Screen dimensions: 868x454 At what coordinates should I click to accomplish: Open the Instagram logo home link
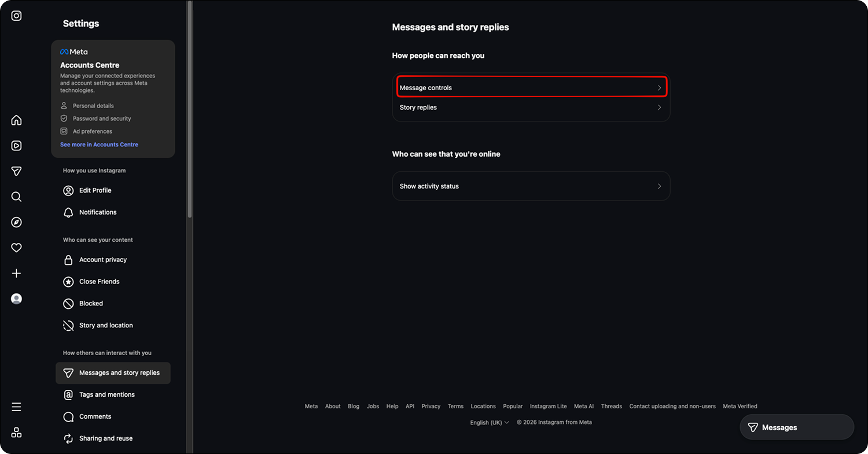[16, 16]
